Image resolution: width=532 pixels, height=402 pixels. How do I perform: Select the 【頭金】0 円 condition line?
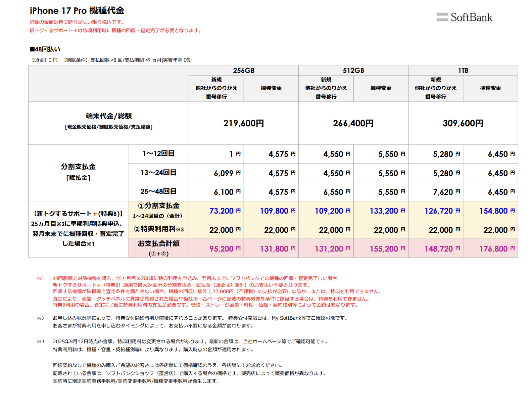click(111, 60)
